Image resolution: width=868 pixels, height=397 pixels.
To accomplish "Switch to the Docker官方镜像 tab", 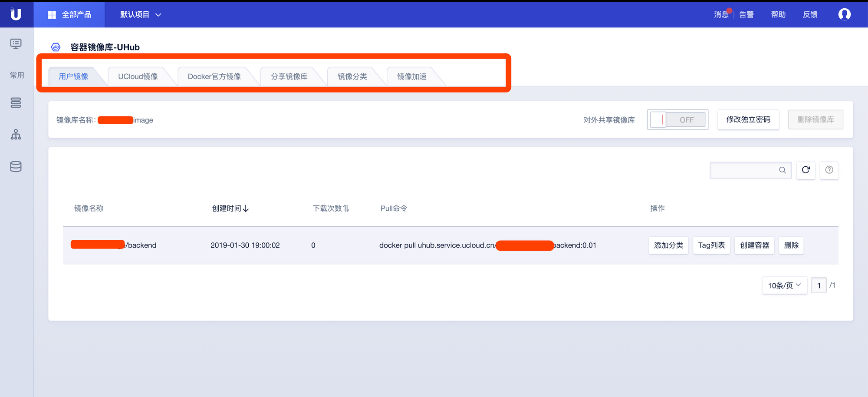I will [214, 76].
